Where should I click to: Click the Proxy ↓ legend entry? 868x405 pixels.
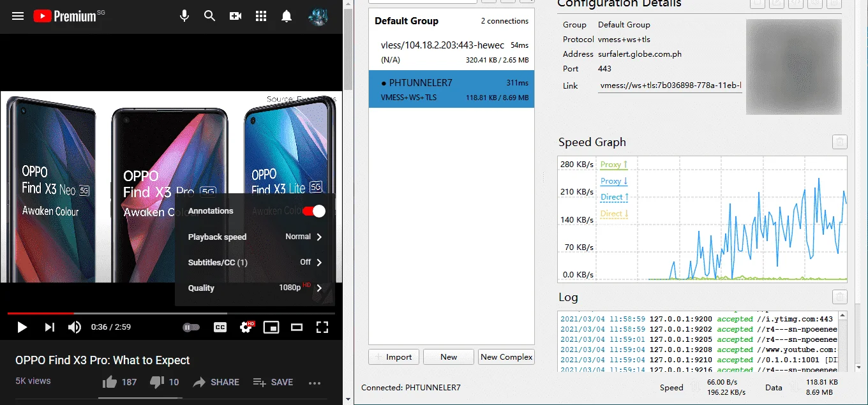tap(614, 181)
